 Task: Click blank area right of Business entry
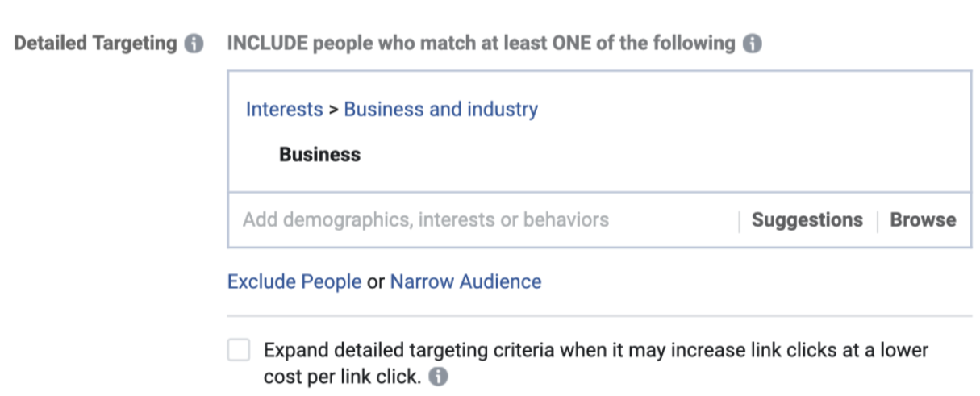(645, 155)
